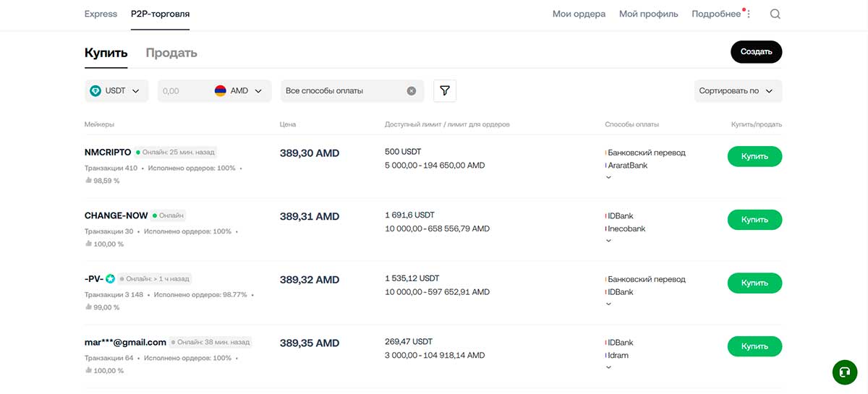
Task: Click the Создать button
Action: (x=756, y=52)
